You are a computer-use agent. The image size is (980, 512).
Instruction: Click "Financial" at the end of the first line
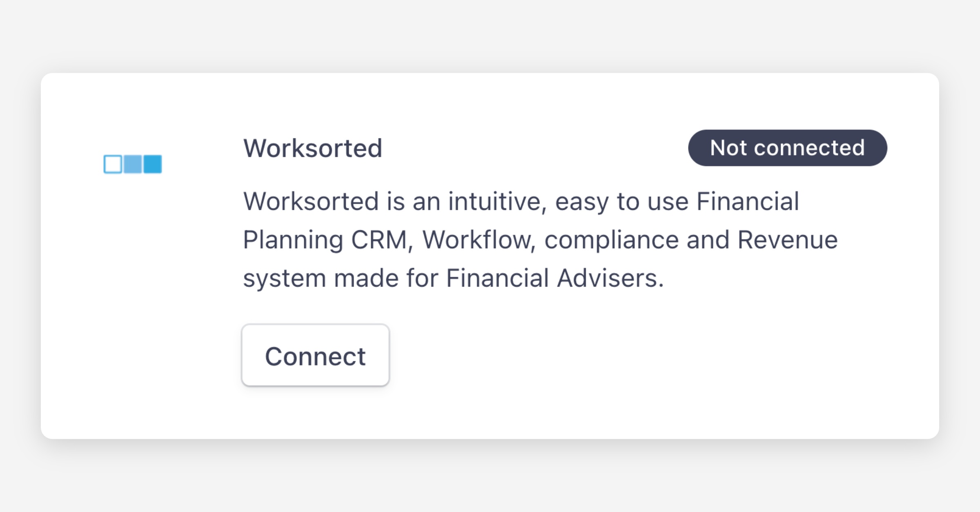click(747, 201)
